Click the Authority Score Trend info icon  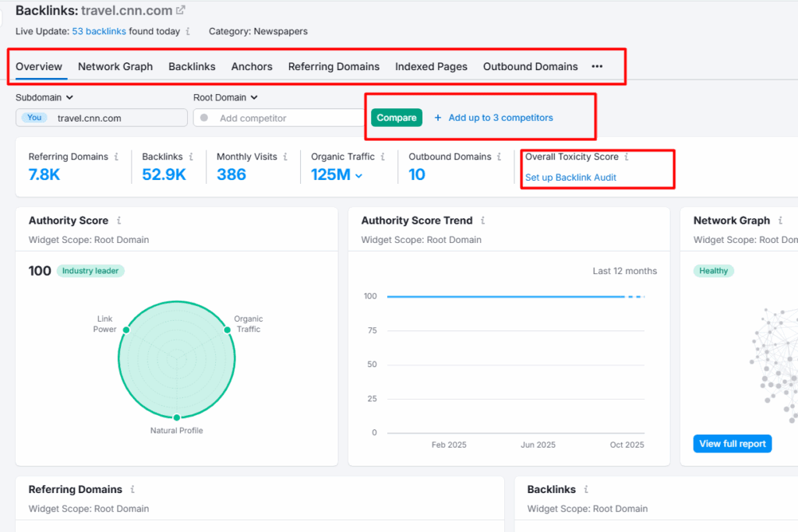click(484, 220)
